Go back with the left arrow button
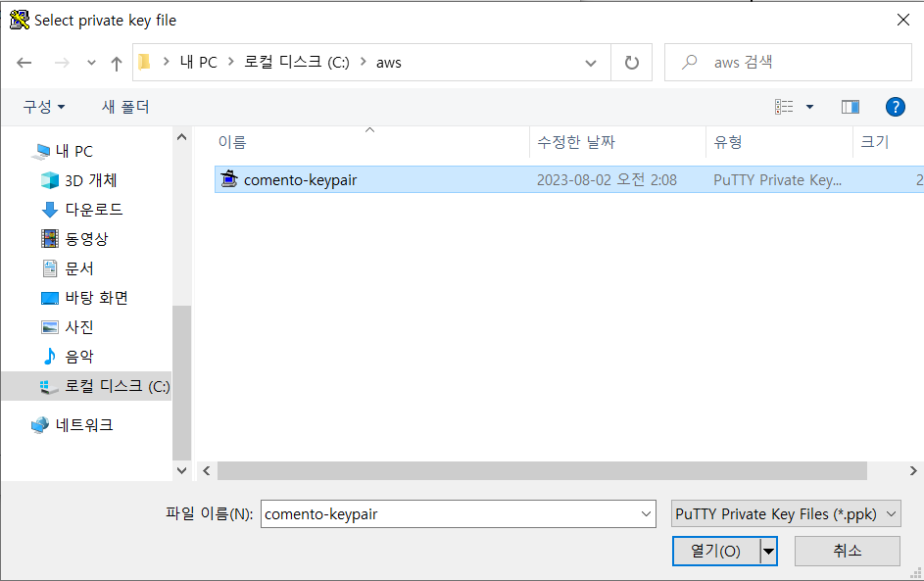 point(24,63)
